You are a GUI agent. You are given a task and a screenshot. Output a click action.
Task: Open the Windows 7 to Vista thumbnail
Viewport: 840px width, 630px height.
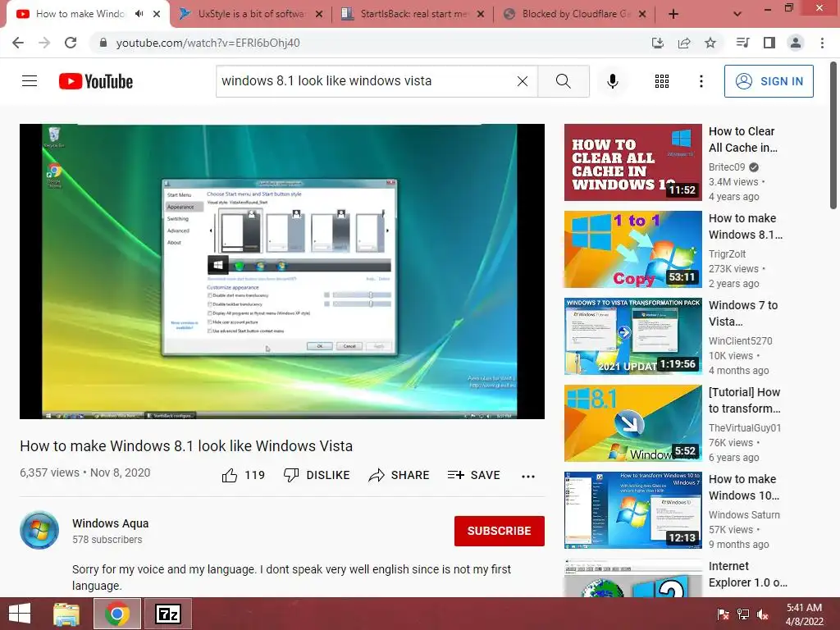pyautogui.click(x=632, y=336)
